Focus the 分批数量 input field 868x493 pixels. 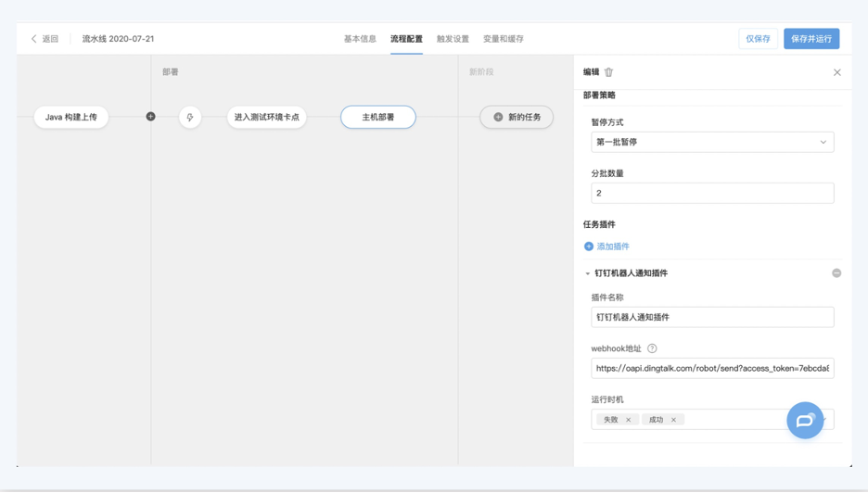tap(712, 193)
